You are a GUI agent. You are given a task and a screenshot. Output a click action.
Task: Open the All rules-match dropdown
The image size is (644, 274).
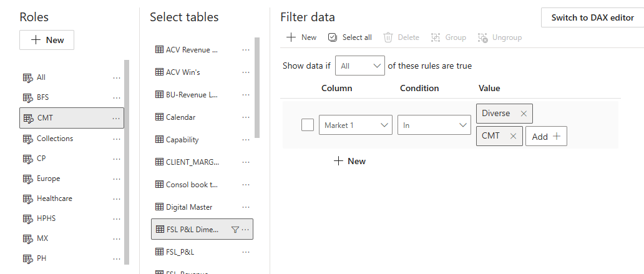360,66
